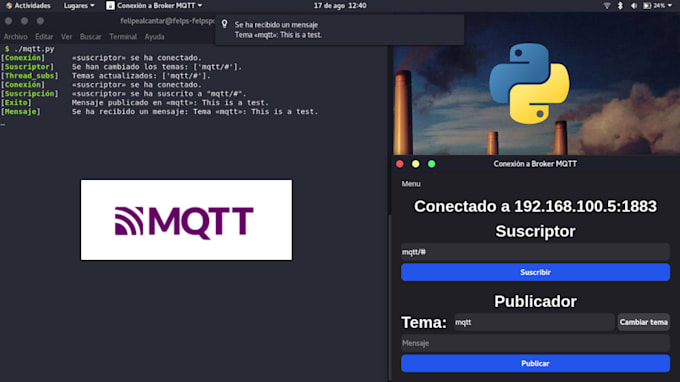The height and width of the screenshot is (382, 680).
Task: Click the volume speaker icon
Action: click(x=634, y=6)
